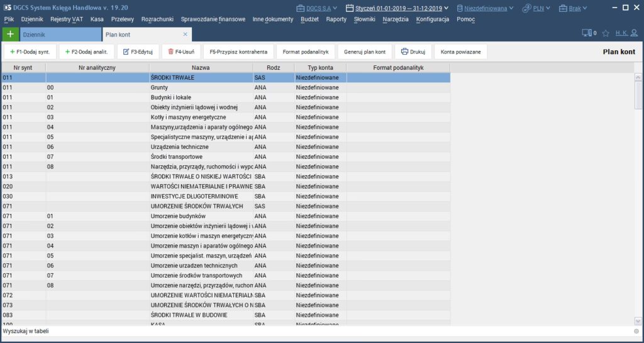
Task: Click the monitor notifications icon
Action: (x=587, y=33)
